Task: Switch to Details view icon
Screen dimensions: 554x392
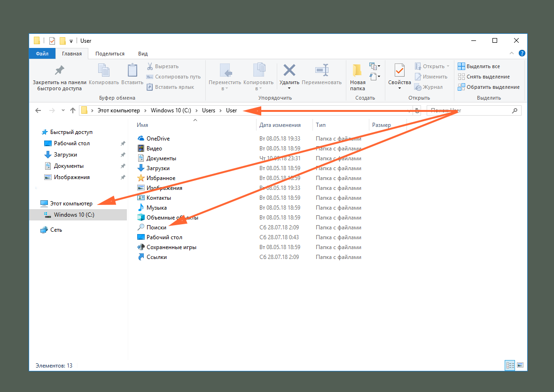Action: point(510,365)
